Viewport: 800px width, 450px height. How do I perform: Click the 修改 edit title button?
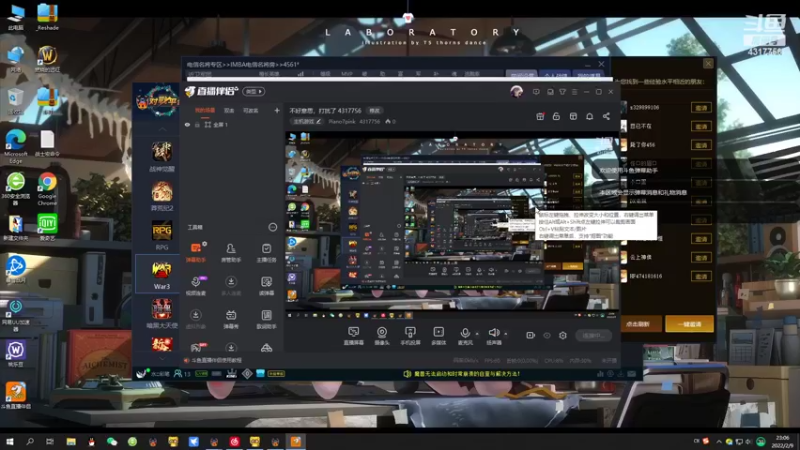coord(375,110)
